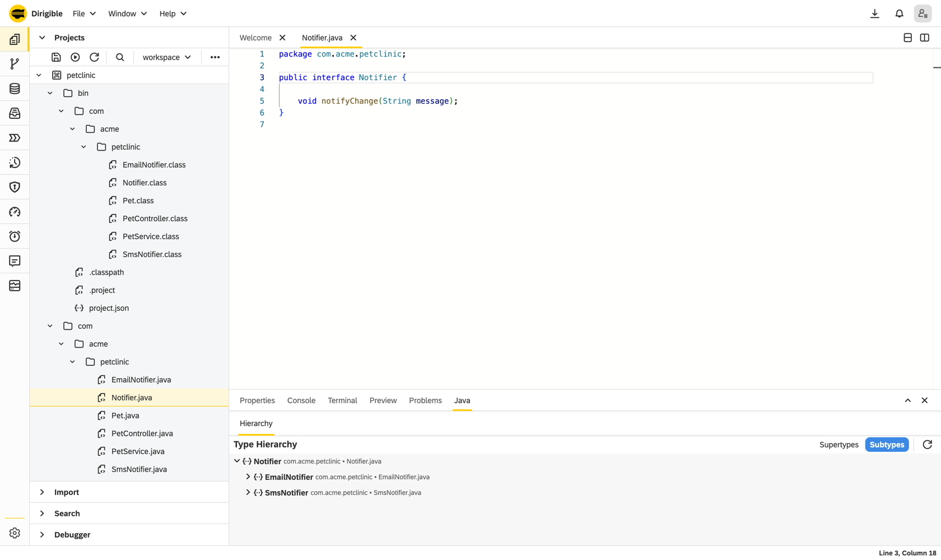Expand the SmsNotifier hierarchy node

point(248,493)
